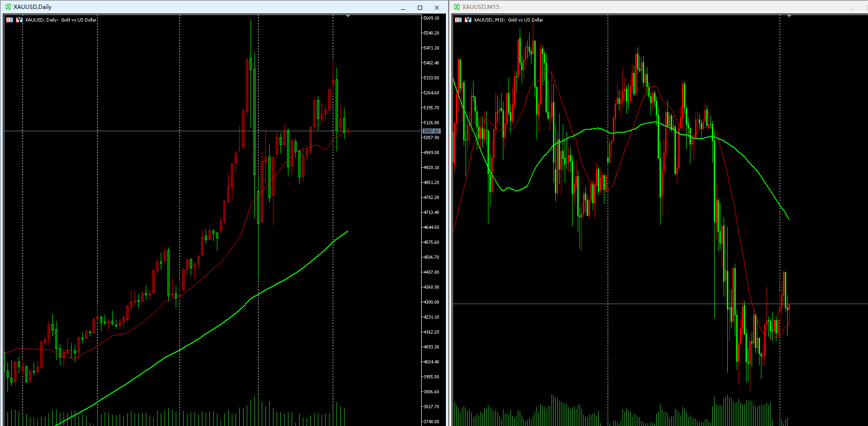Maximize the XAUUSD,Daily chart window
This screenshot has height=426, width=868.
420,8
